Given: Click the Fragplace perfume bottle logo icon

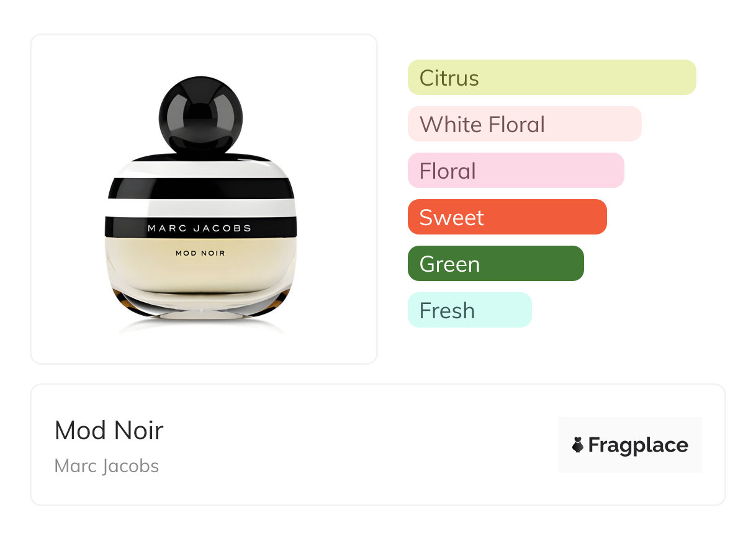Looking at the screenshot, I should tap(578, 445).
